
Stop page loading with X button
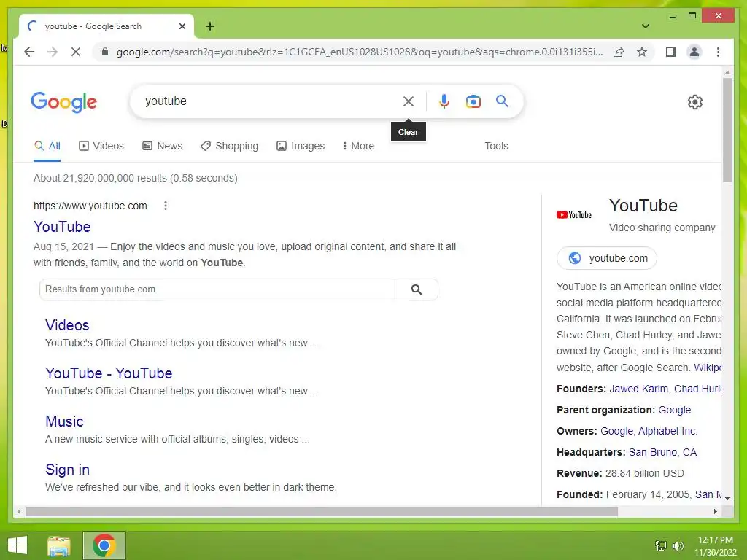tap(76, 52)
